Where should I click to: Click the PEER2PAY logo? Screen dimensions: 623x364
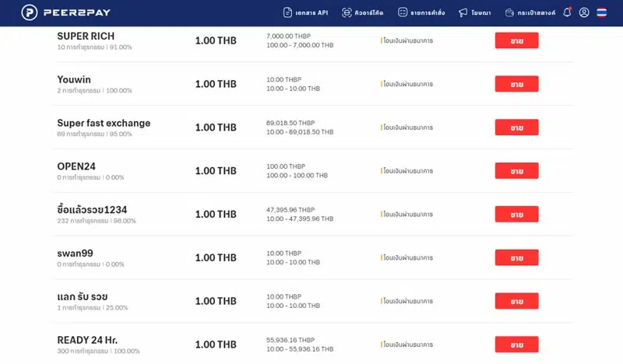coord(57,12)
